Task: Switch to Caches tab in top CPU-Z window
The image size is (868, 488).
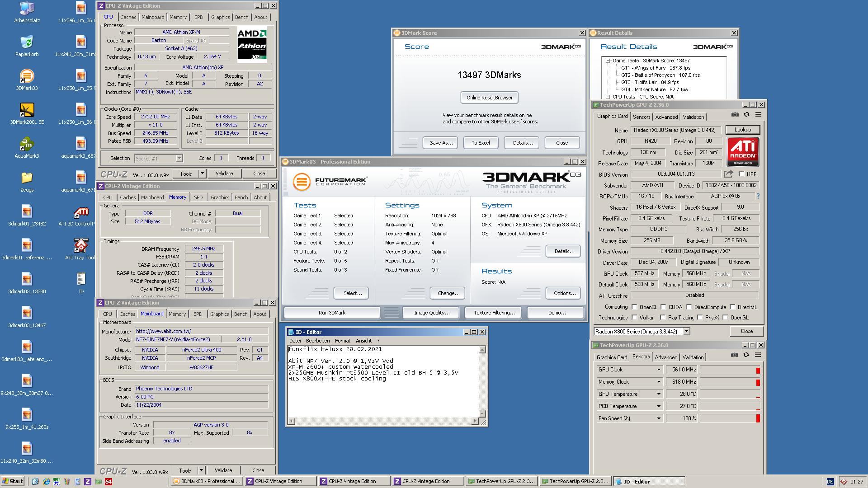Action: [128, 17]
